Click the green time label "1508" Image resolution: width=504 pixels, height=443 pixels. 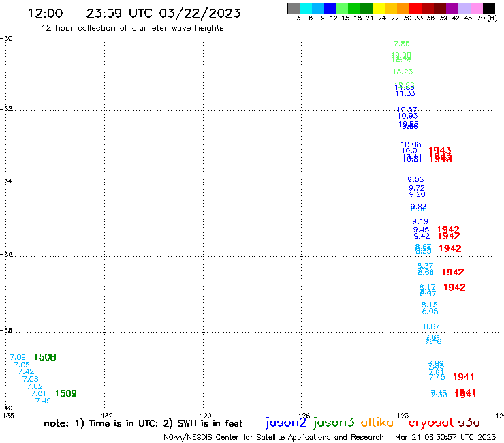click(x=45, y=357)
